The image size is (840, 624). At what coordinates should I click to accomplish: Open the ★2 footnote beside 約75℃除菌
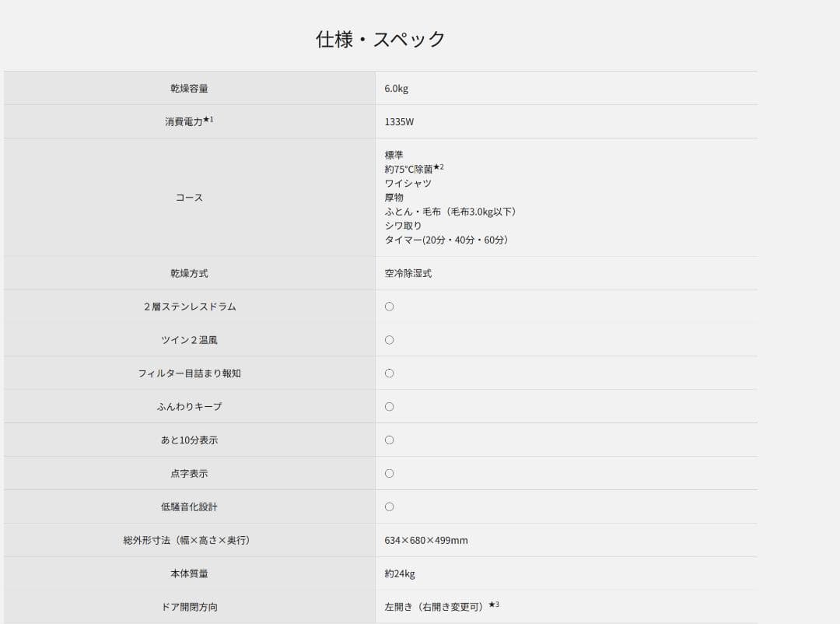point(439,167)
